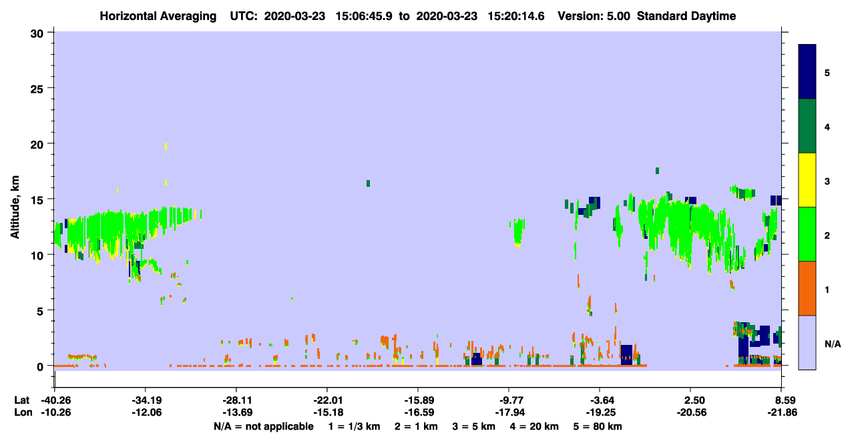Click the longitude value -12.06
The height and width of the screenshot is (445, 868).
[x=145, y=413]
